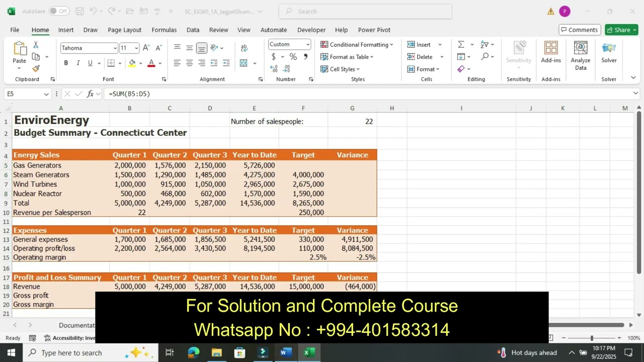
Task: Collapse the ribbon with chevron
Action: coord(633,78)
